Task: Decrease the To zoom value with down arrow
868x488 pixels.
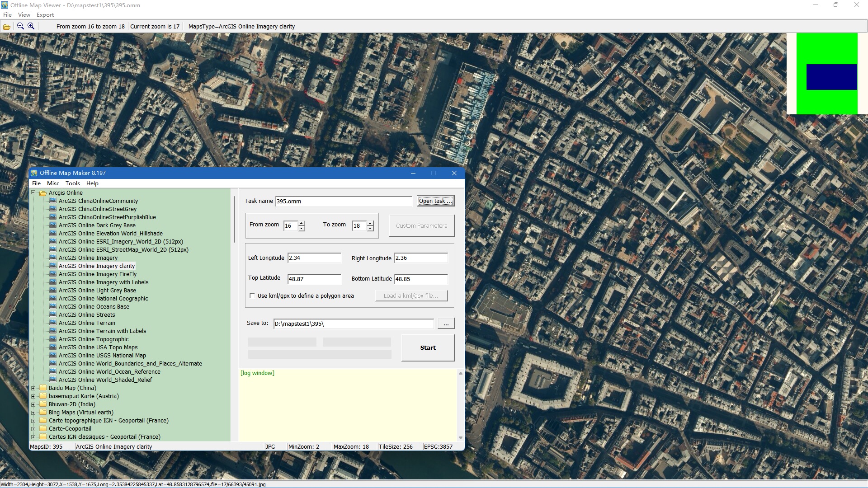Action: pos(370,229)
